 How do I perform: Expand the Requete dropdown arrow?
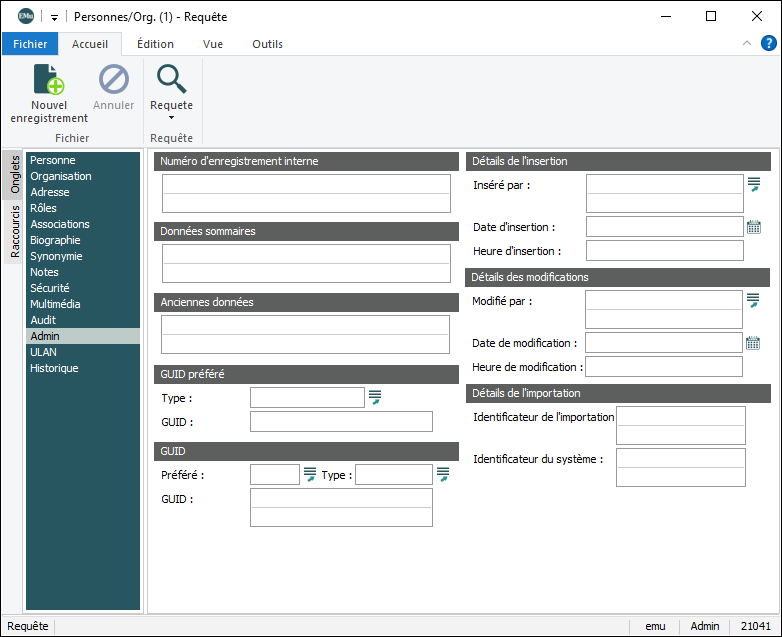click(171, 118)
